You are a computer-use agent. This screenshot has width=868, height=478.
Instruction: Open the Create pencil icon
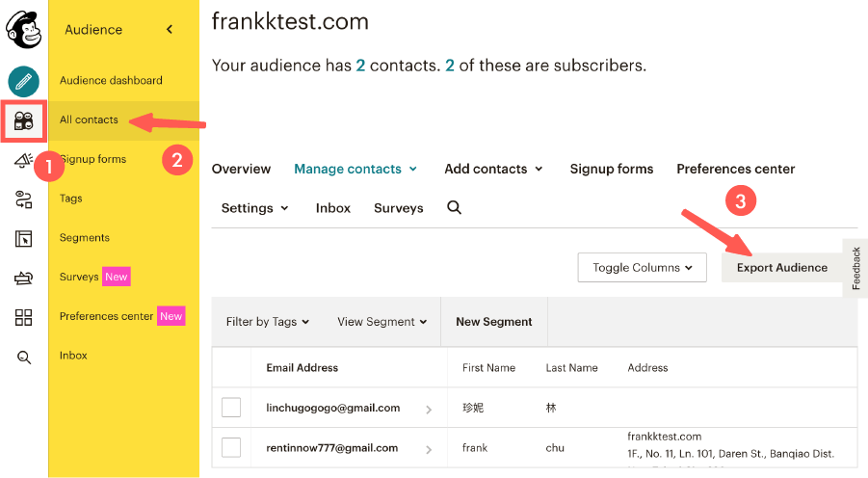point(23,81)
